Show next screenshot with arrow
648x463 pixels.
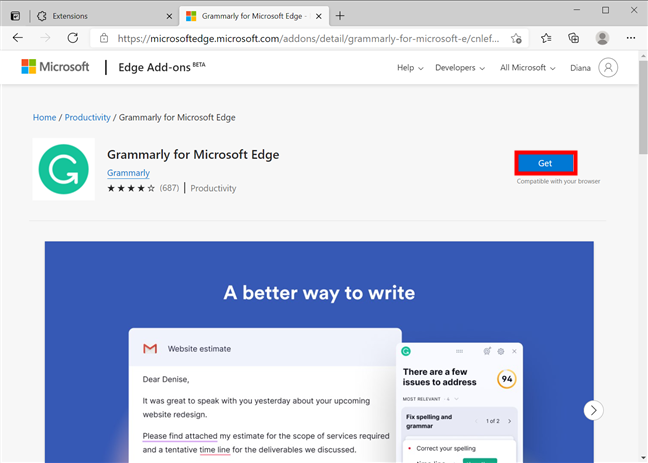coord(593,410)
